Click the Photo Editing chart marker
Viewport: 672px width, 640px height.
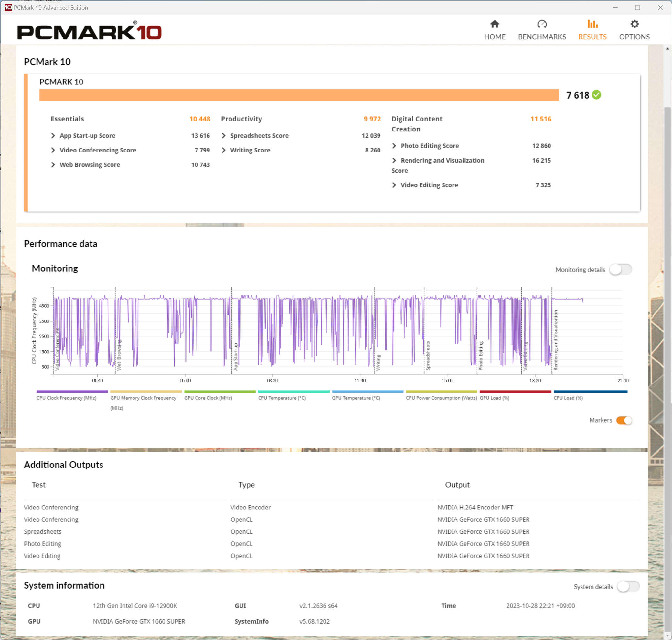coord(481,356)
